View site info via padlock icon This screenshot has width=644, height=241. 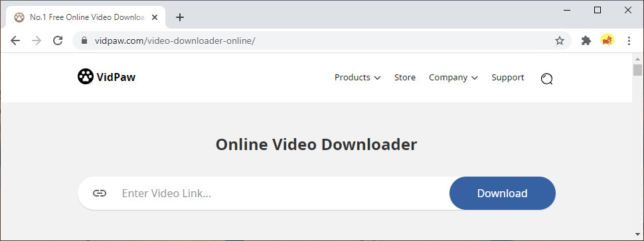tap(84, 40)
